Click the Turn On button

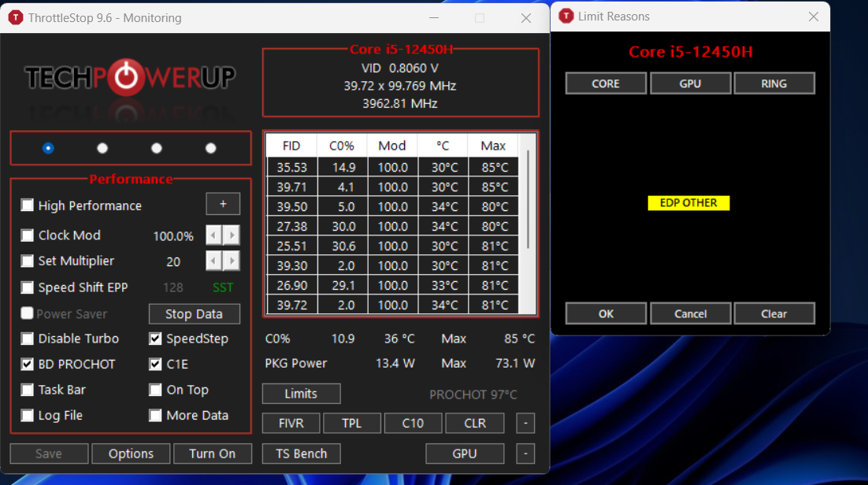(213, 454)
